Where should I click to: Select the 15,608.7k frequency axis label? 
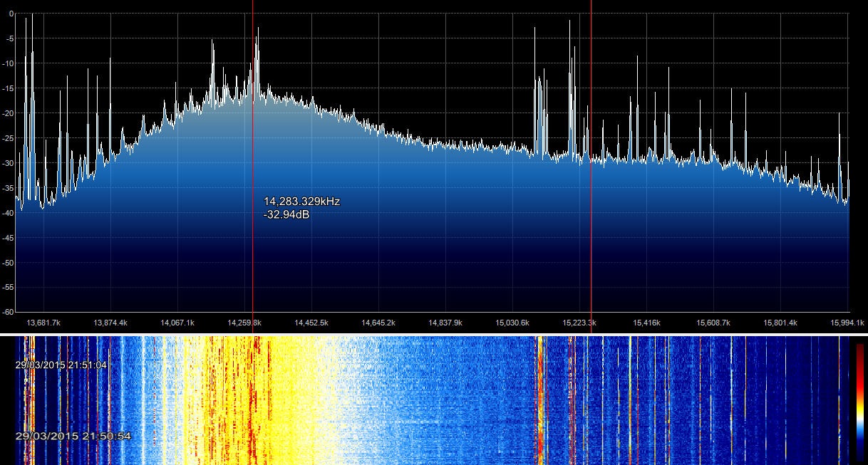pyautogui.click(x=713, y=323)
